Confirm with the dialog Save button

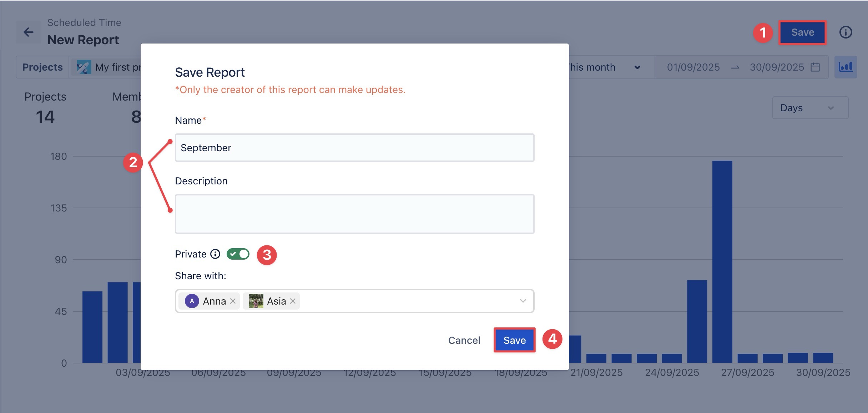(514, 340)
